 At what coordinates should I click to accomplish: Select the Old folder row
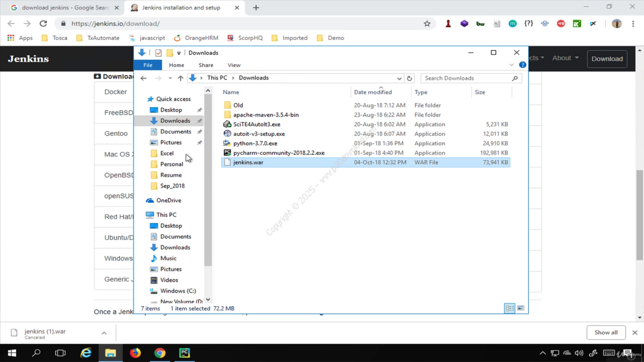click(x=365, y=105)
